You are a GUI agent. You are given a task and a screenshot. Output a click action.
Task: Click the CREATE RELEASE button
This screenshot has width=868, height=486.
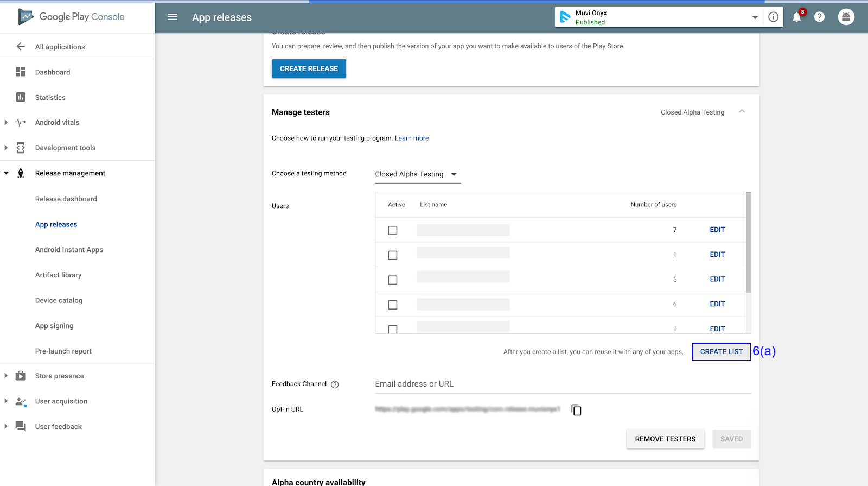point(309,68)
